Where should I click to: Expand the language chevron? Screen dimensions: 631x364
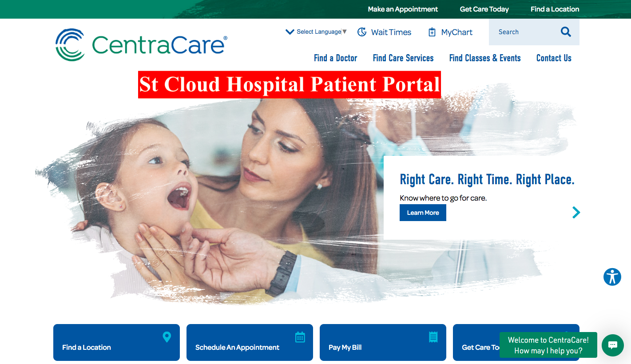click(x=290, y=32)
